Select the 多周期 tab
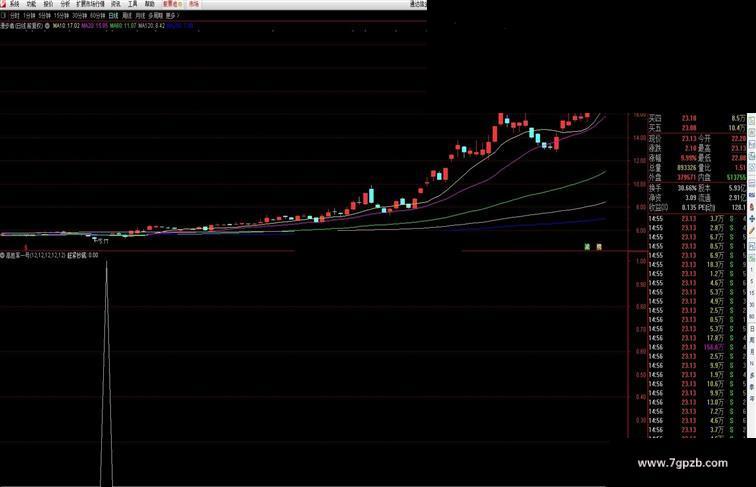This screenshot has height=487, width=756. (x=156, y=16)
